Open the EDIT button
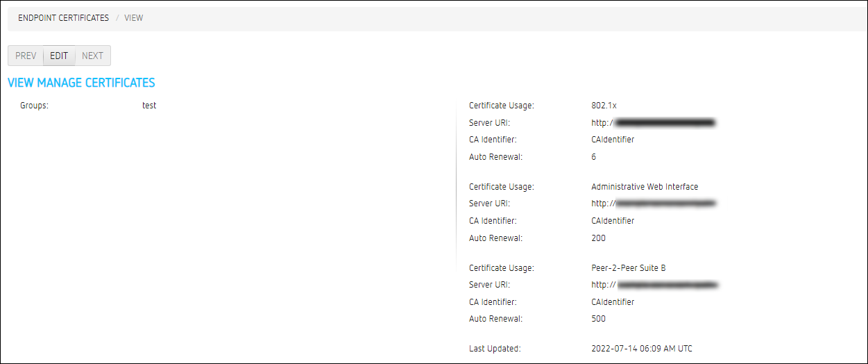Viewport: 868px width, 364px height. click(59, 56)
